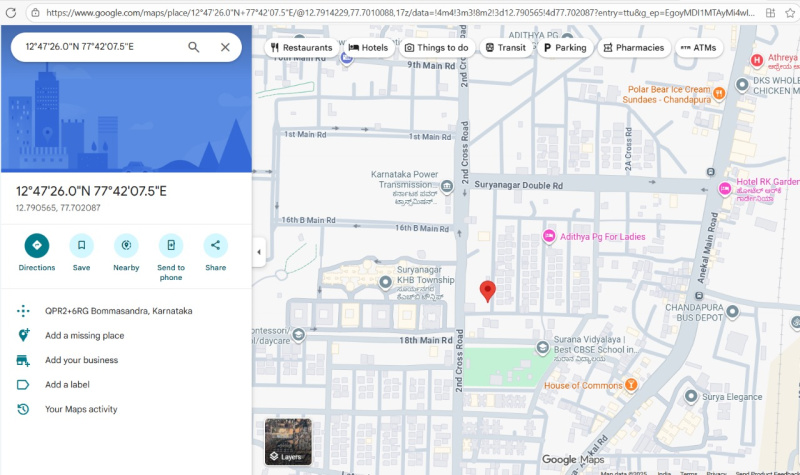The height and width of the screenshot is (475, 800).
Task: Open the Layers map type thumbnail
Action: click(x=288, y=441)
